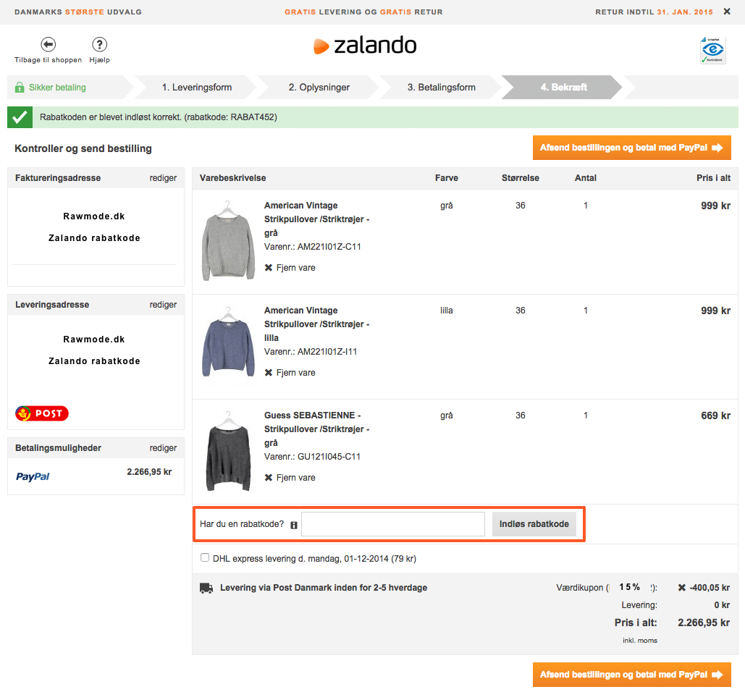Enable DHL express levering for 79 kr

pos(205,557)
